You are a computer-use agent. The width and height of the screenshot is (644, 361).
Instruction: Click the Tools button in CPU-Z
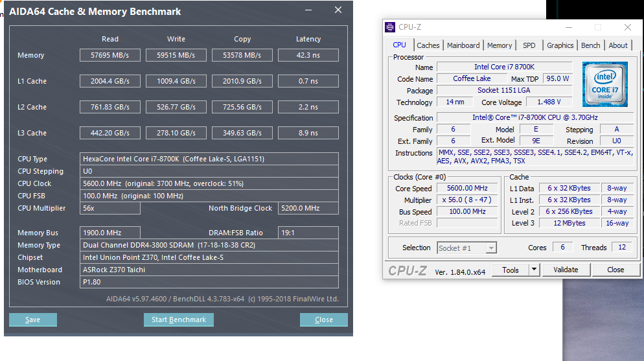pyautogui.click(x=511, y=270)
